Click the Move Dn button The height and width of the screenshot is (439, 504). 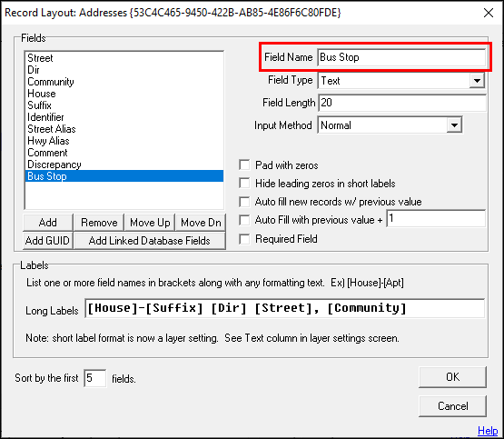pyautogui.click(x=201, y=223)
